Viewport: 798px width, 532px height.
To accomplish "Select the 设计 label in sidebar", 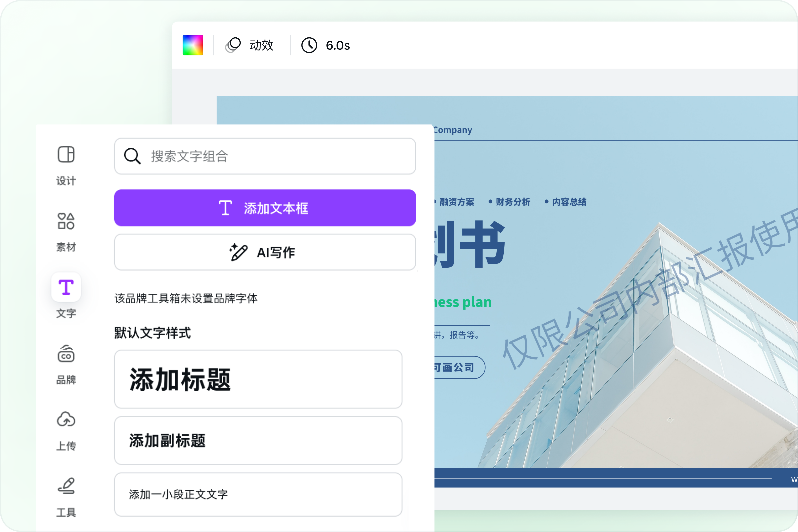I will click(66, 181).
